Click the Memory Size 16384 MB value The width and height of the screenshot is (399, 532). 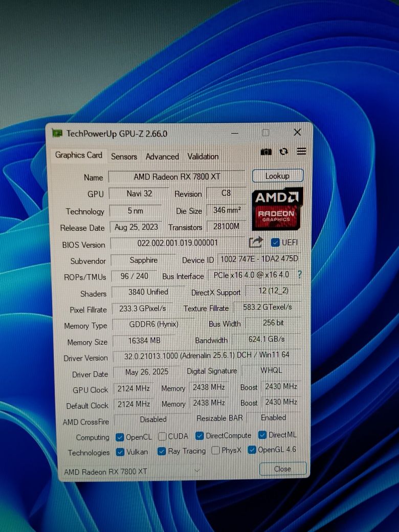(144, 340)
